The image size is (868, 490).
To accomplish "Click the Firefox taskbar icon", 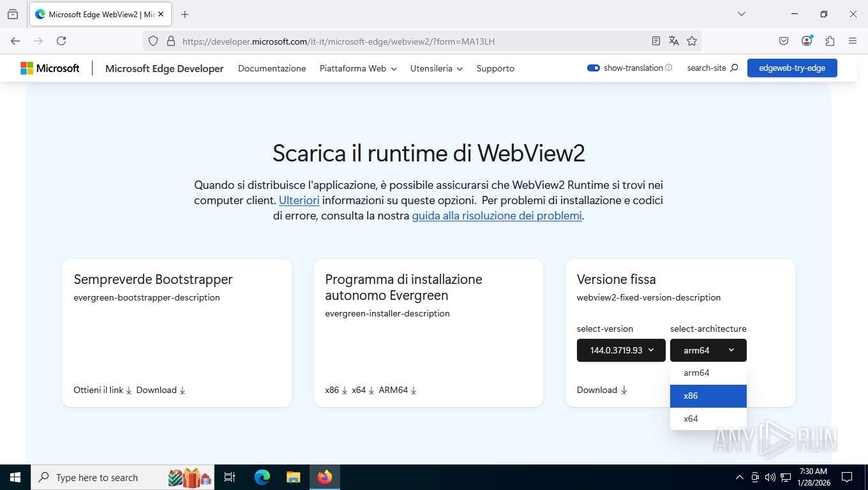I will 325,477.
